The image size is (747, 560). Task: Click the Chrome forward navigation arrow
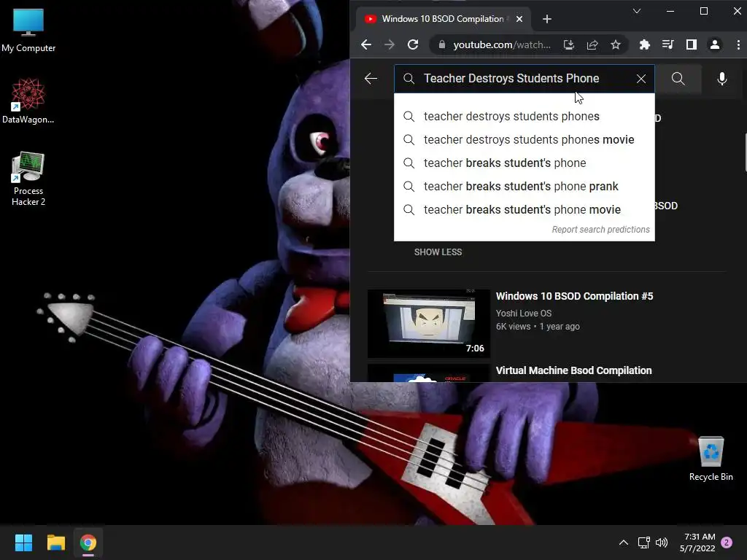(390, 44)
